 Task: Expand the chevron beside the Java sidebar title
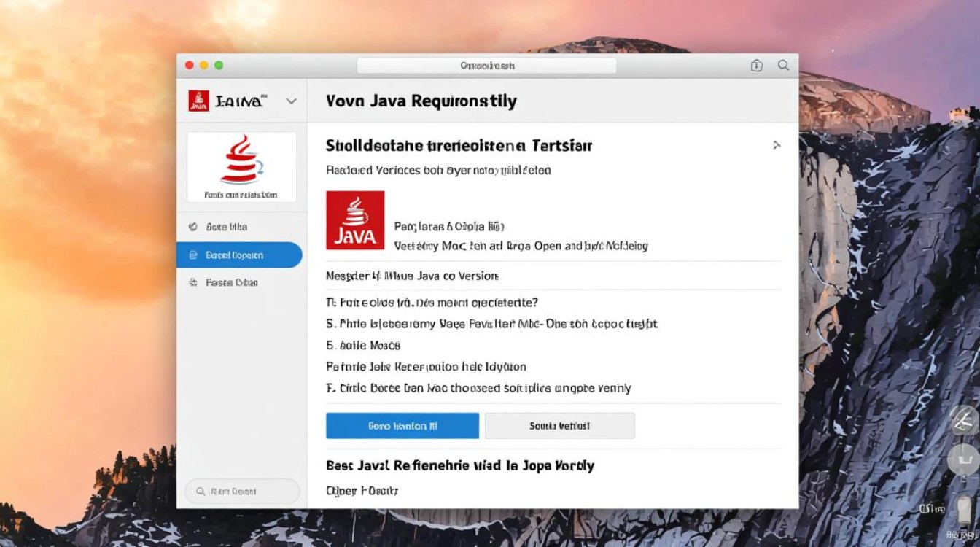[290, 101]
